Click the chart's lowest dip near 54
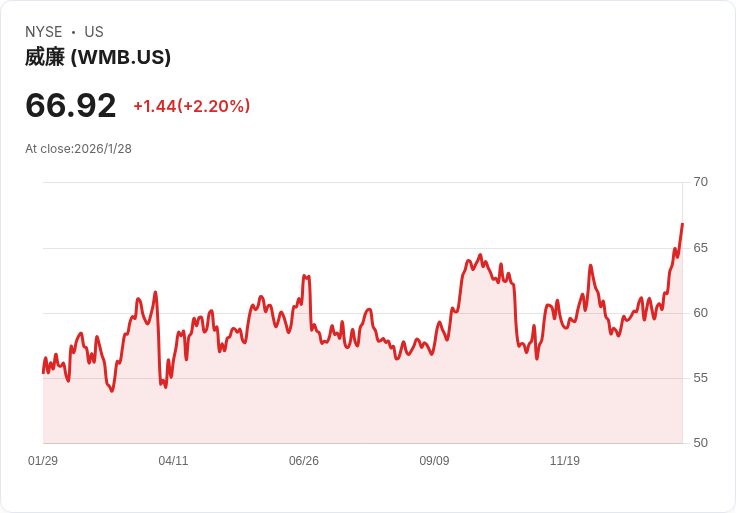The image size is (736, 513). pyautogui.click(x=112, y=390)
